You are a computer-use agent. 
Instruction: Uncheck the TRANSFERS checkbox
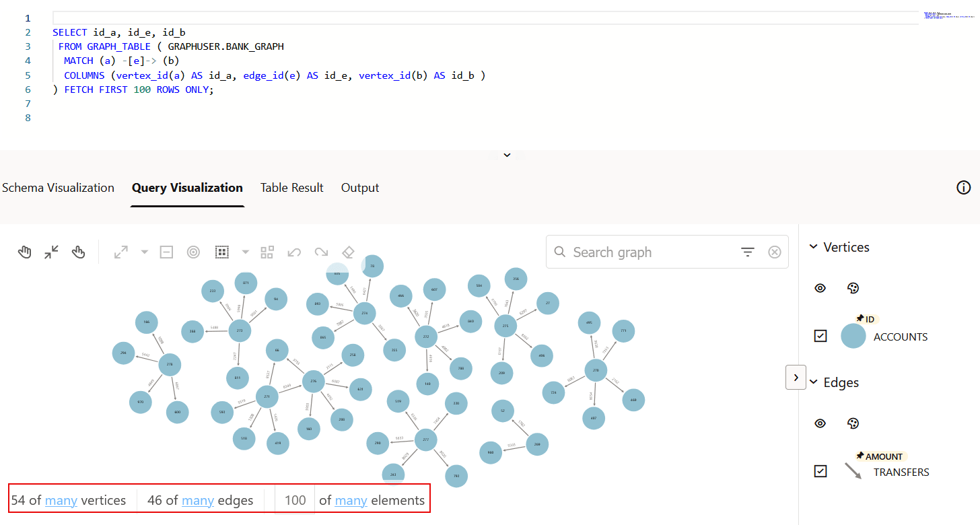pyautogui.click(x=820, y=470)
